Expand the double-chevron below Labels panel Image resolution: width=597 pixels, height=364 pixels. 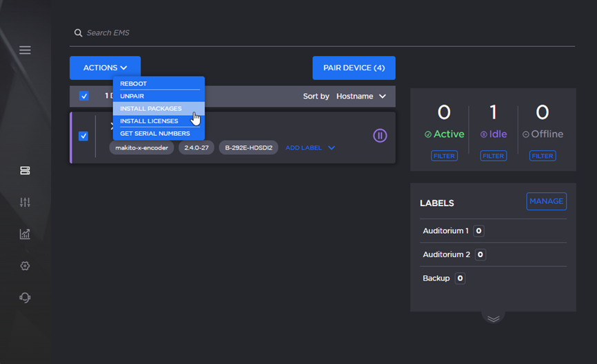(x=493, y=318)
